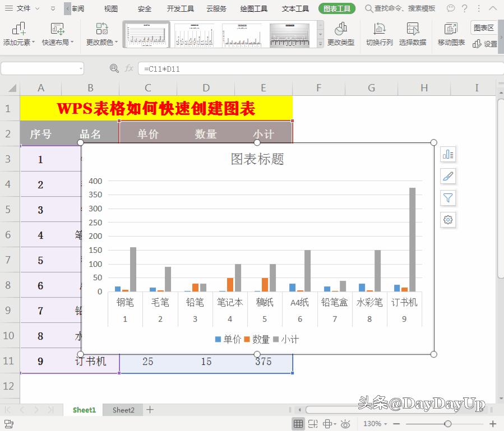Toggle the 护眼模式 eye protection mode
The width and height of the screenshot is (504, 431).
coord(346,424)
